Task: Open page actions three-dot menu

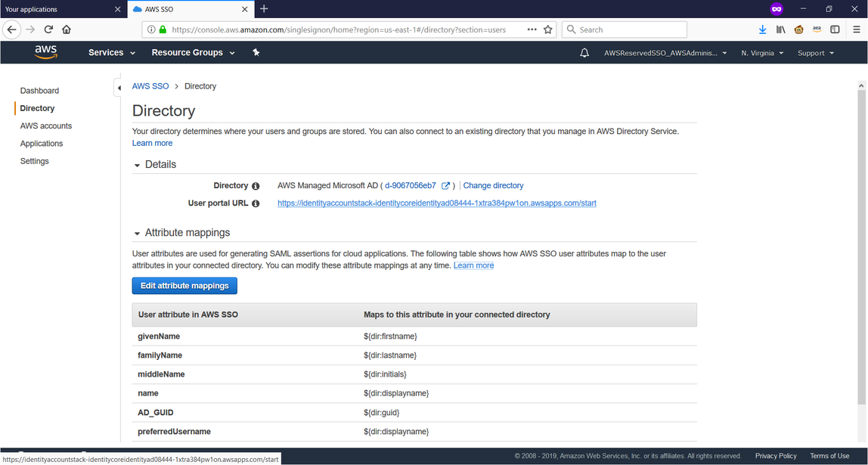Action: [532, 30]
